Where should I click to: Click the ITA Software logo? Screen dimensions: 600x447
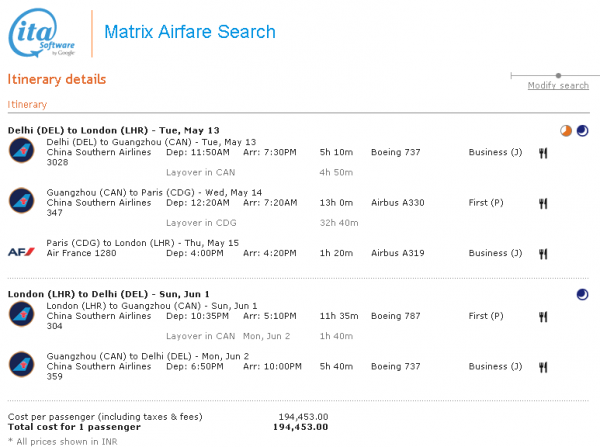[41, 33]
